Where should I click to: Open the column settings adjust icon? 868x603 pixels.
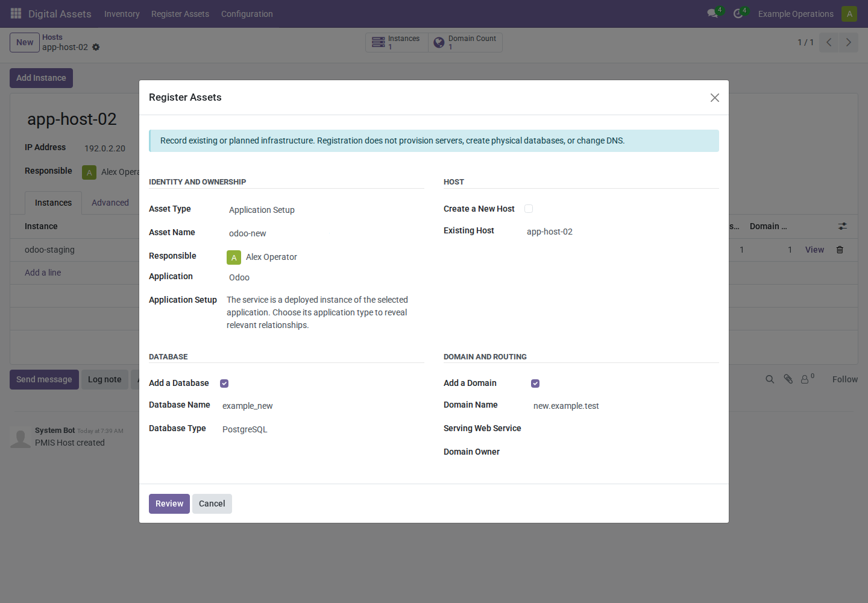pyautogui.click(x=842, y=226)
